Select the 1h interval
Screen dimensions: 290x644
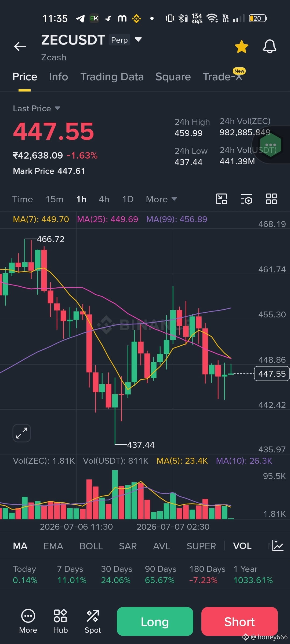81,199
